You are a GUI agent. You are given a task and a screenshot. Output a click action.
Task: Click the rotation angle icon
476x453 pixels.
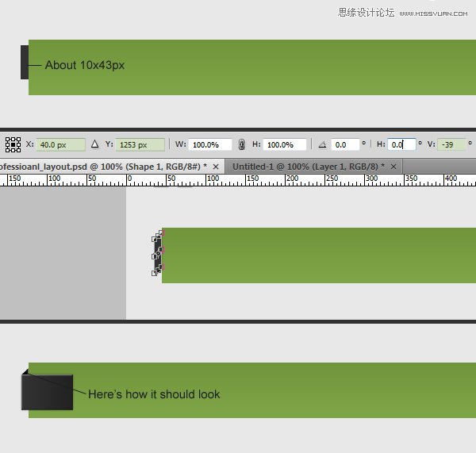coord(322,145)
